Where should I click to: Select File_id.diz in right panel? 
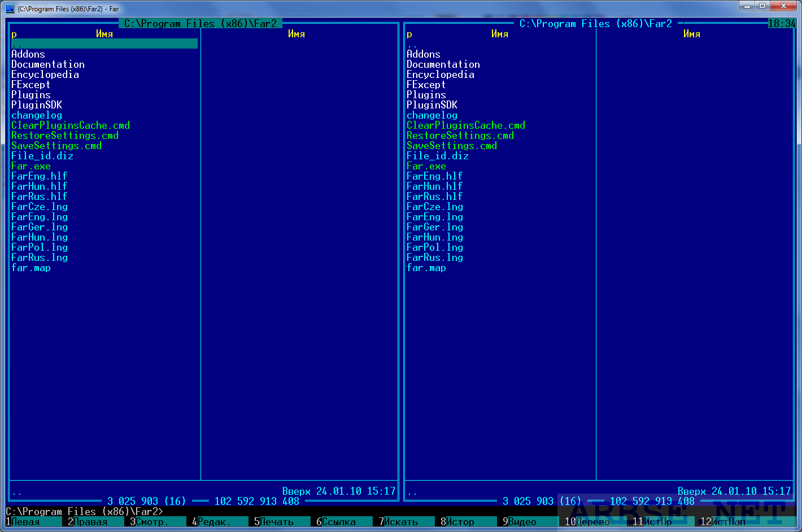tap(438, 156)
